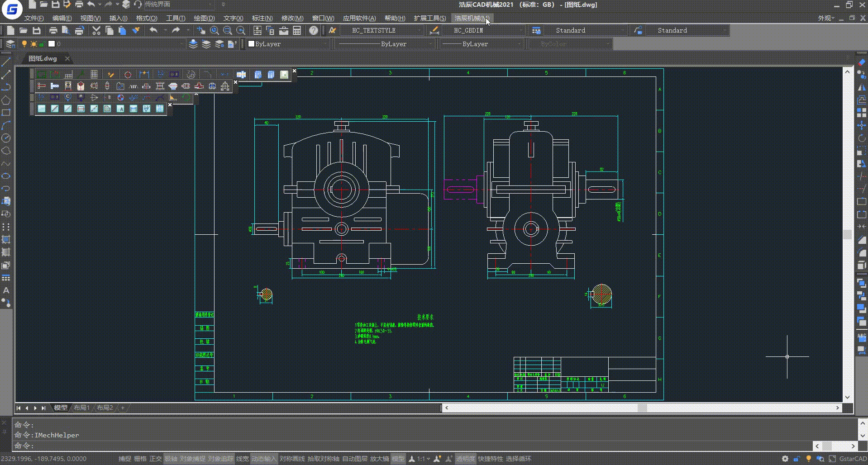Click the Move tool in right toolbar
Viewport: 868px width, 465px height.
click(862, 125)
